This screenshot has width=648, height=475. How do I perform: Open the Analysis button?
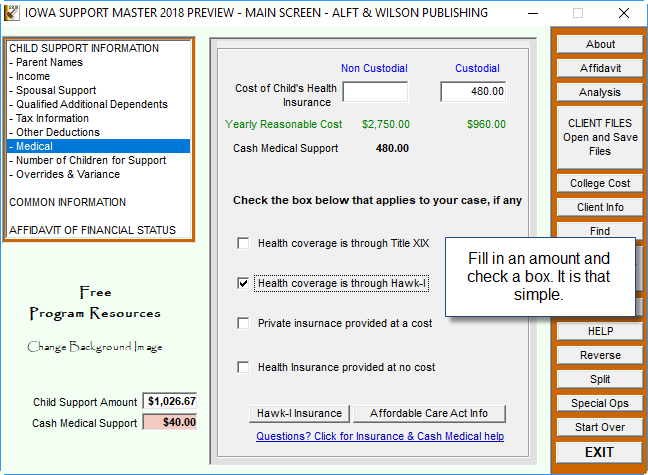tap(600, 92)
